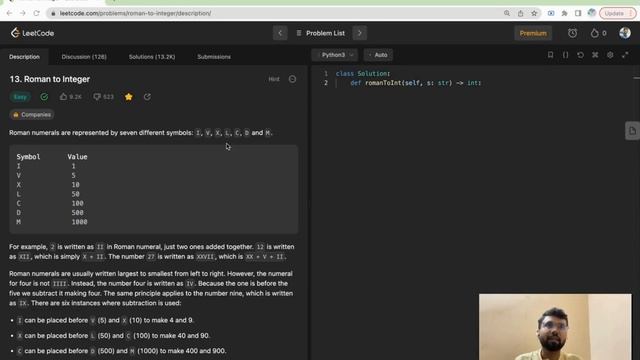Click the 'Symbol' table header text
The image size is (640, 360).
pyautogui.click(x=28, y=157)
